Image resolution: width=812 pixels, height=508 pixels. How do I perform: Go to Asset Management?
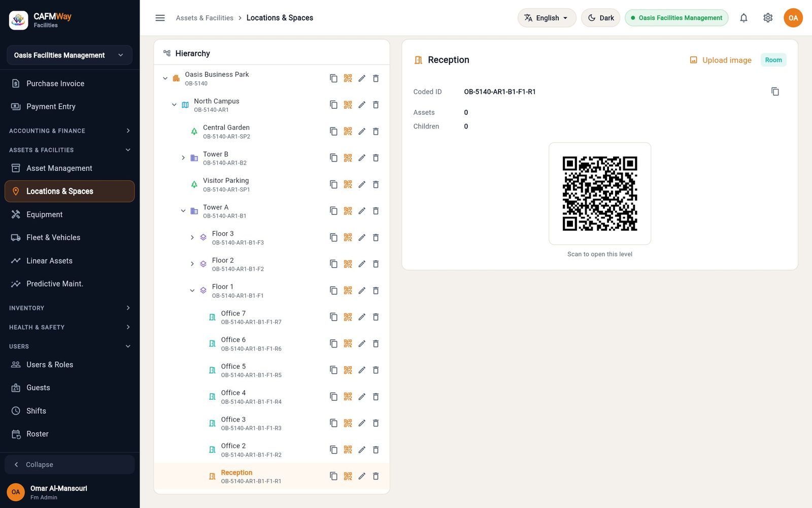(70, 168)
